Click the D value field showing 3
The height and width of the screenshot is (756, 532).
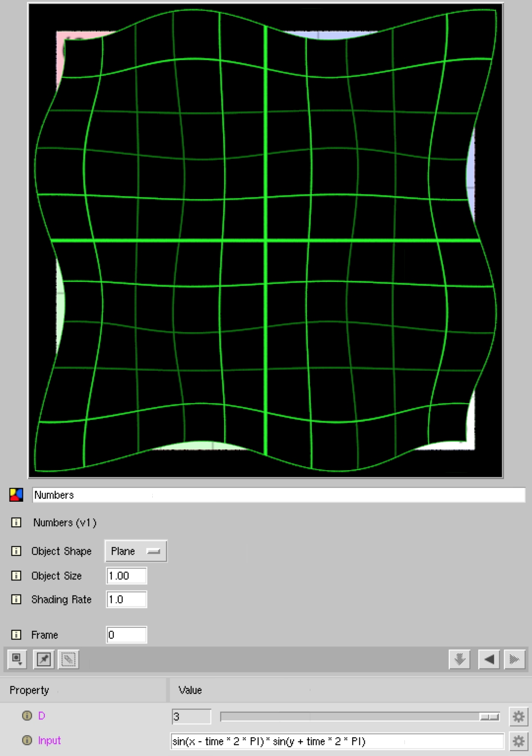191,717
